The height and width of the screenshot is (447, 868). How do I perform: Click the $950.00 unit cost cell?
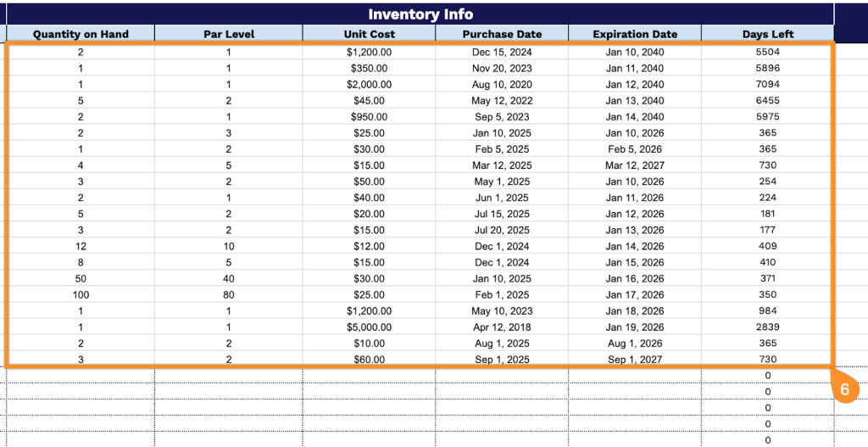pos(369,117)
